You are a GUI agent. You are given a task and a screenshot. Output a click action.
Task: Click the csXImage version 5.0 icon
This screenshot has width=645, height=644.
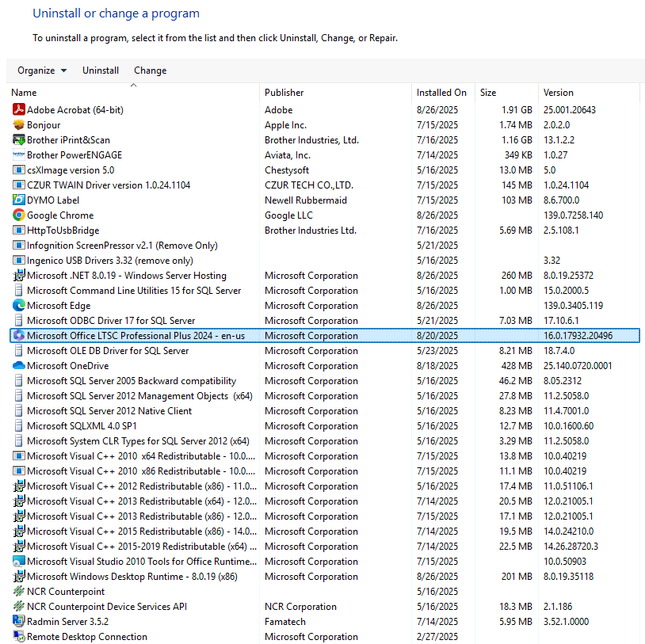[x=18, y=170]
